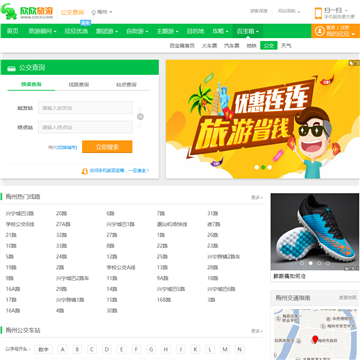Click the bus icon in 公交查询 header

(x=11, y=68)
